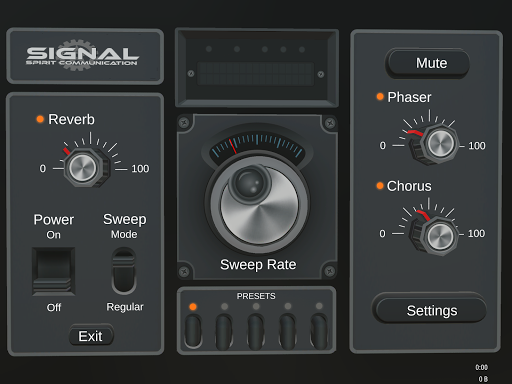Click the Phaser level knob
Image resolution: width=512 pixels, height=384 pixels.
(435, 144)
